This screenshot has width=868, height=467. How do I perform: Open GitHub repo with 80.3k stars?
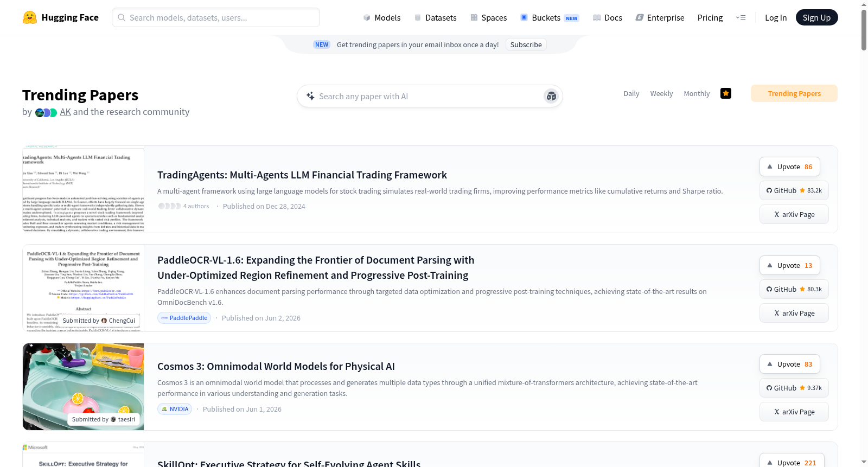pyautogui.click(x=794, y=289)
